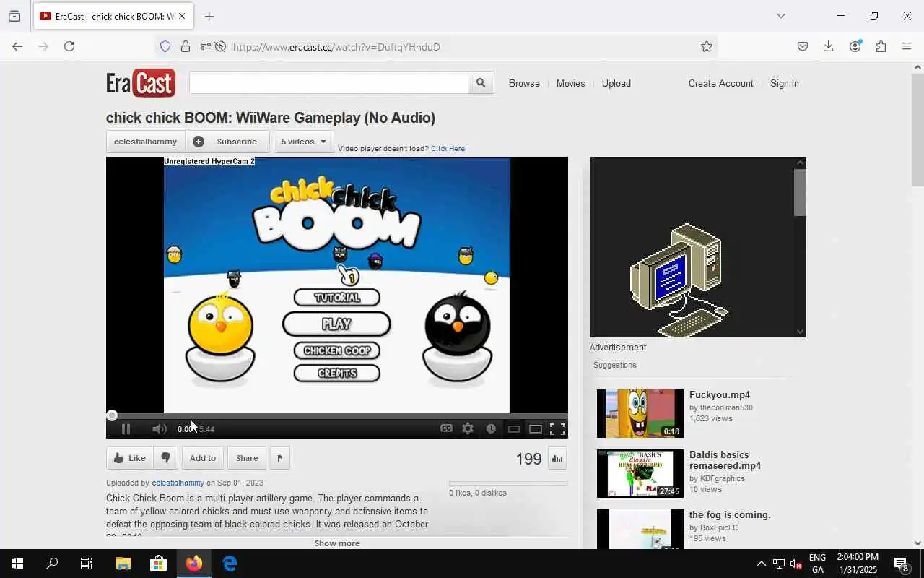Subscribe to celestialhammy channel
The image size is (924, 578).
pos(227,142)
